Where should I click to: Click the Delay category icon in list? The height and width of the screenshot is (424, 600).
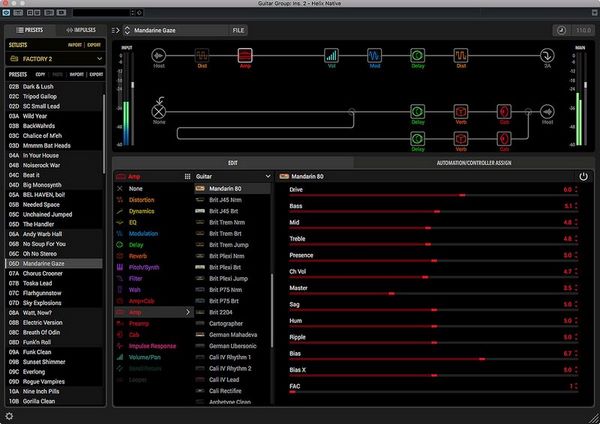pos(120,245)
